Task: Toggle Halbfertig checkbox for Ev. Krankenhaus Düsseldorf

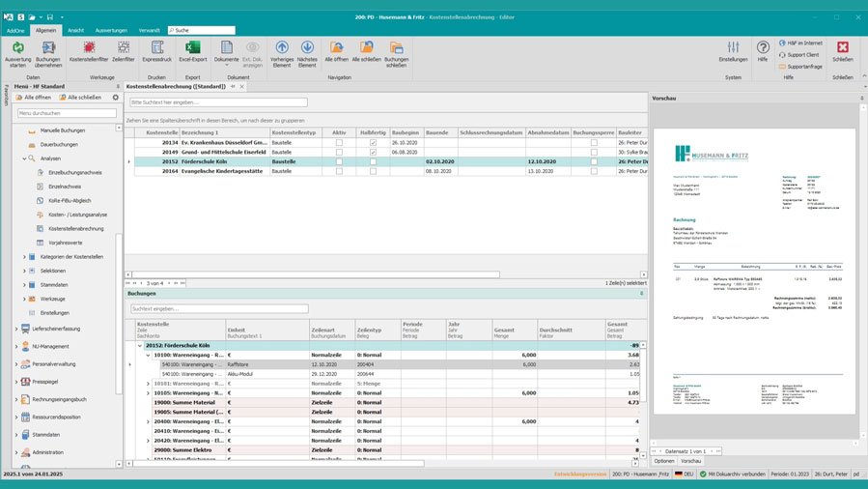Action: (x=373, y=142)
